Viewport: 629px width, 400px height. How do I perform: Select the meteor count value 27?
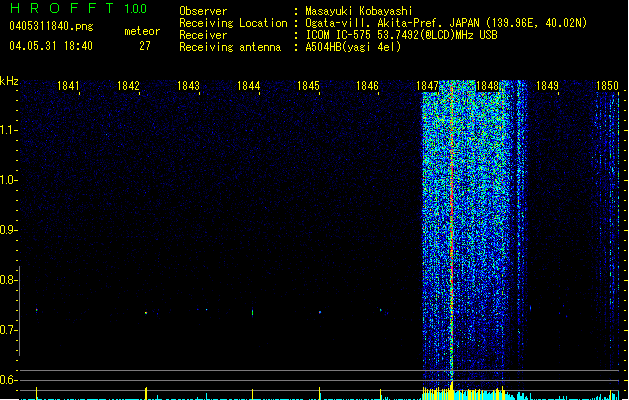(x=145, y=46)
